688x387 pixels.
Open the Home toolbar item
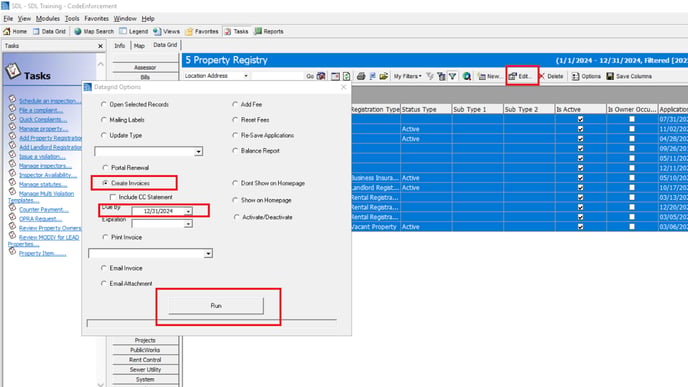(15, 32)
